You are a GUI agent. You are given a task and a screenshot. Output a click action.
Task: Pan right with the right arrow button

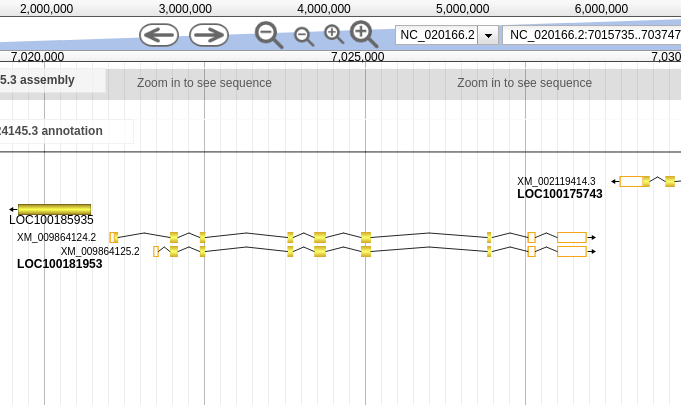pyautogui.click(x=209, y=35)
